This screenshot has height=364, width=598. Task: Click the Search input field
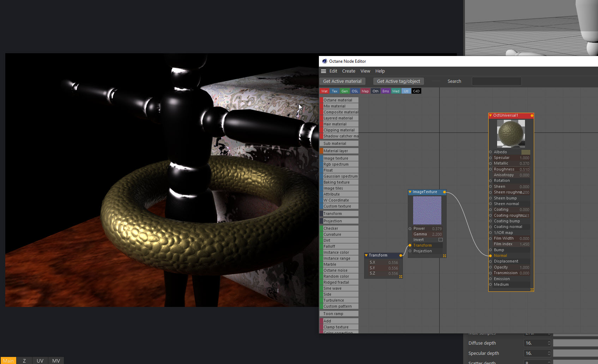pos(497,81)
